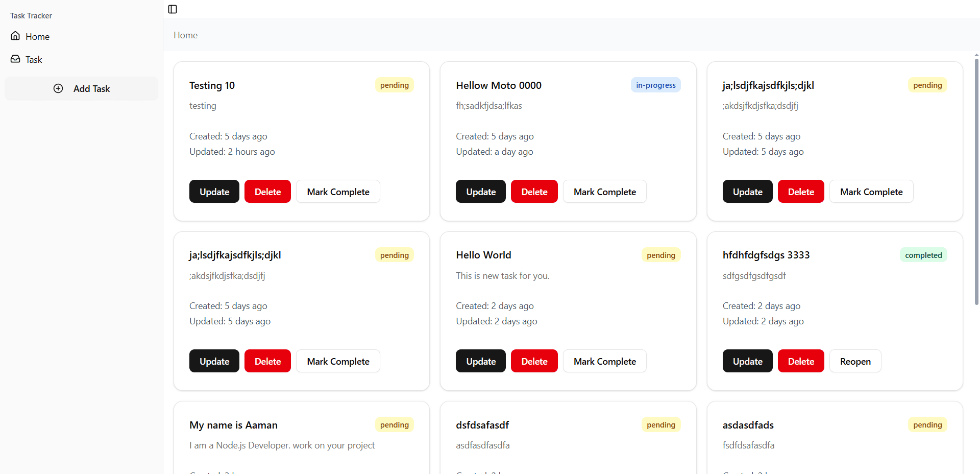Click the vertical page scrollbar

976,181
